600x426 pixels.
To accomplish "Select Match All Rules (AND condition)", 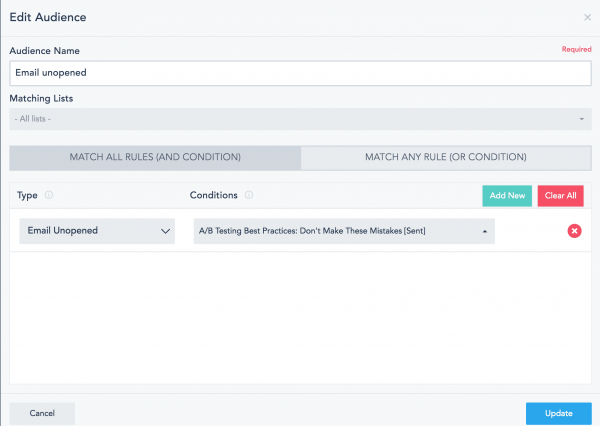I will 155,157.
